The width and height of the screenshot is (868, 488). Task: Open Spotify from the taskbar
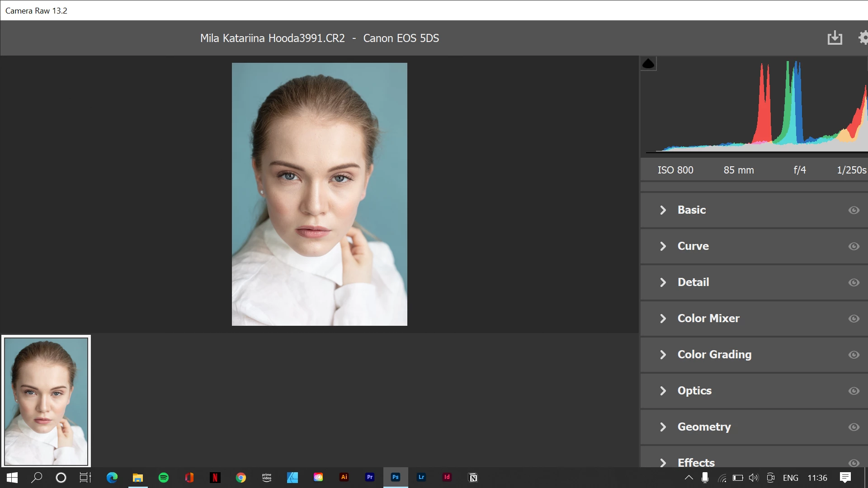(164, 478)
